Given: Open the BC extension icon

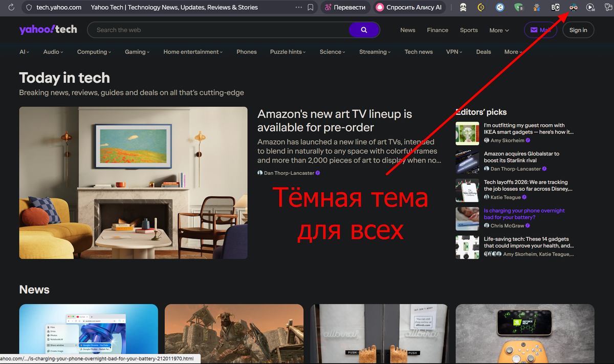Looking at the screenshot, I should [555, 8].
